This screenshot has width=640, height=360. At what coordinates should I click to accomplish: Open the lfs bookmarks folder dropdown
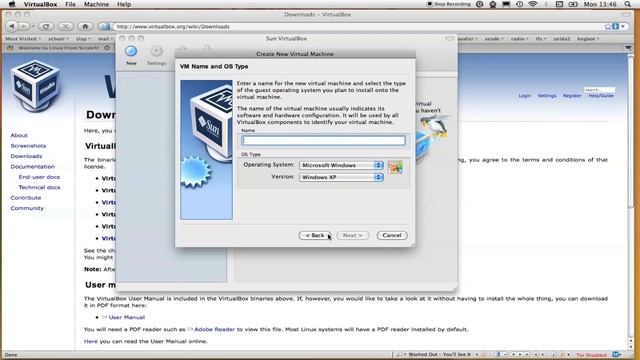pyautogui.click(x=541, y=39)
